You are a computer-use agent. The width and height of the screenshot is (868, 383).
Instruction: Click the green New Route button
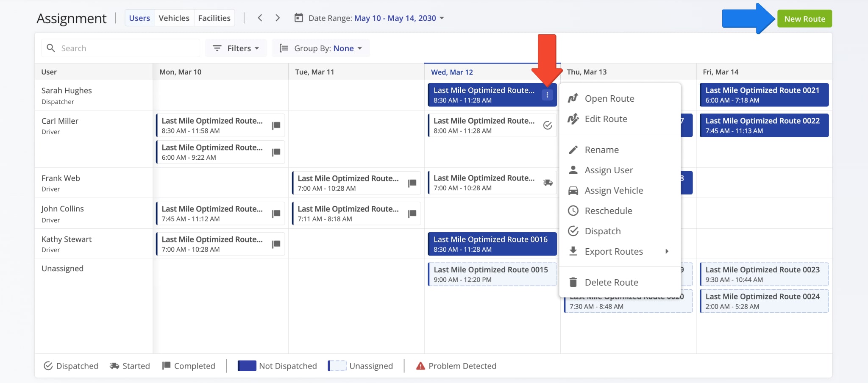[x=804, y=19]
